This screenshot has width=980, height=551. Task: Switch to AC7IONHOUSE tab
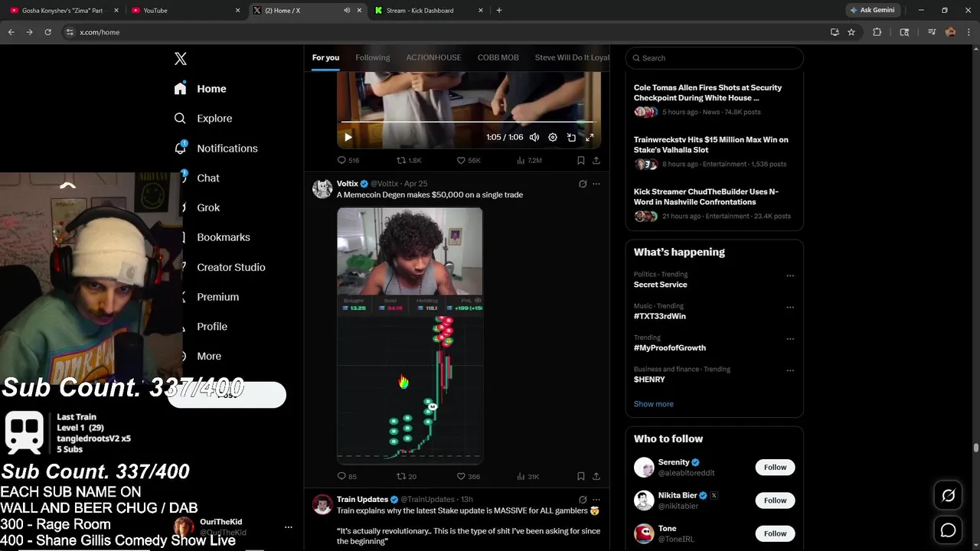click(433, 57)
